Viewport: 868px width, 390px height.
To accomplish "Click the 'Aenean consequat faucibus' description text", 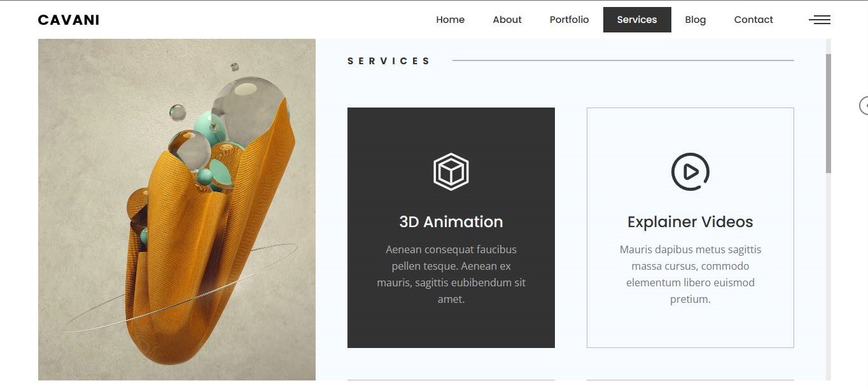I will 451,274.
